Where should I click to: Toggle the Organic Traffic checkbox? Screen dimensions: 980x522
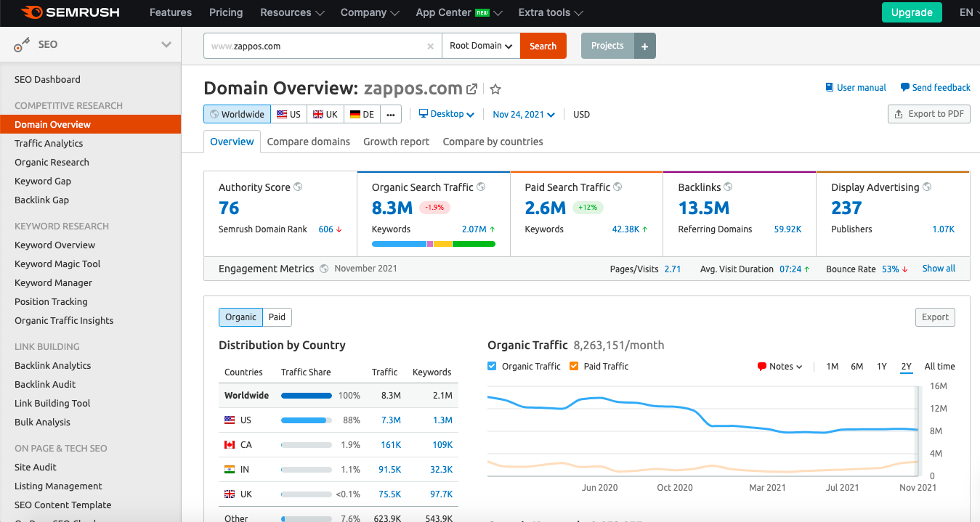[493, 366]
